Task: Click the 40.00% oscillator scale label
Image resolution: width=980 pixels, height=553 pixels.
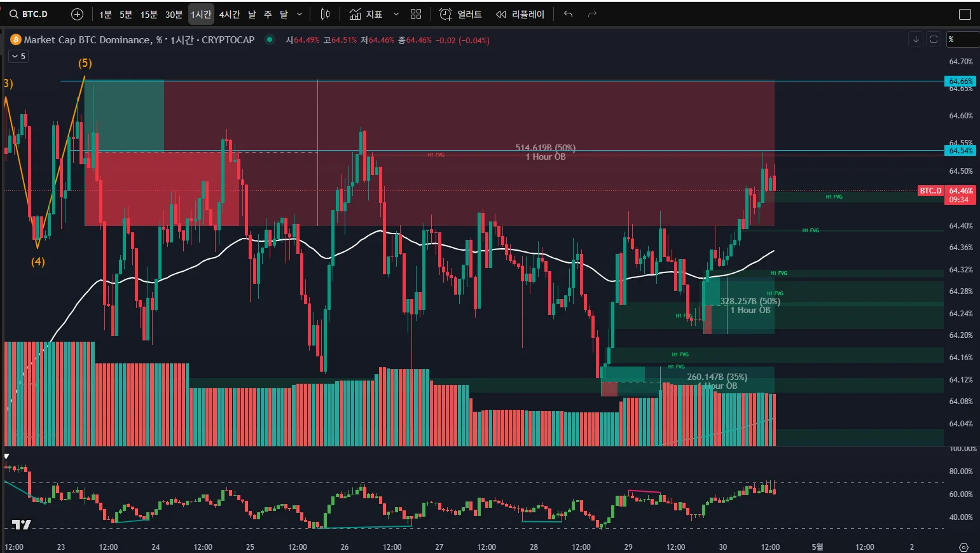Action: (961, 517)
